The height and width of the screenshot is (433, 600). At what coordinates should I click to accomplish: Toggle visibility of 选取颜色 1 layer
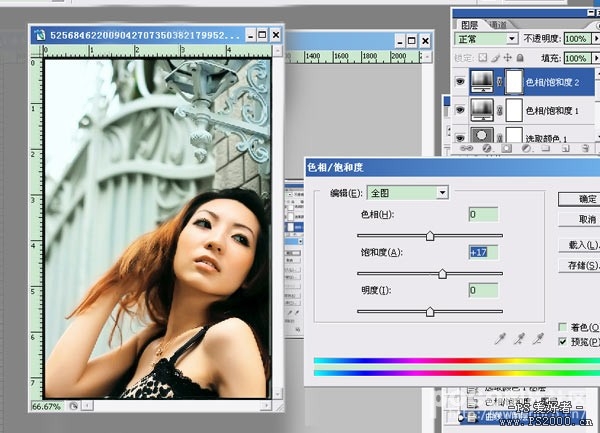[x=460, y=137]
